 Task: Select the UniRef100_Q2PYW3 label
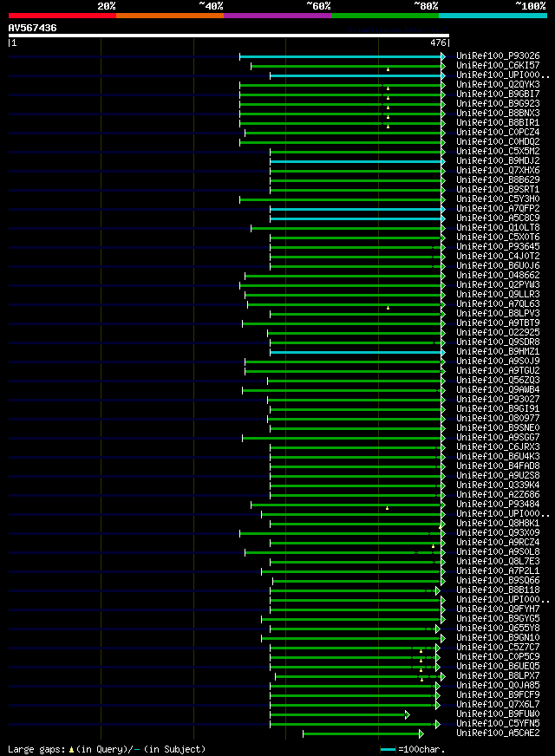pos(498,285)
